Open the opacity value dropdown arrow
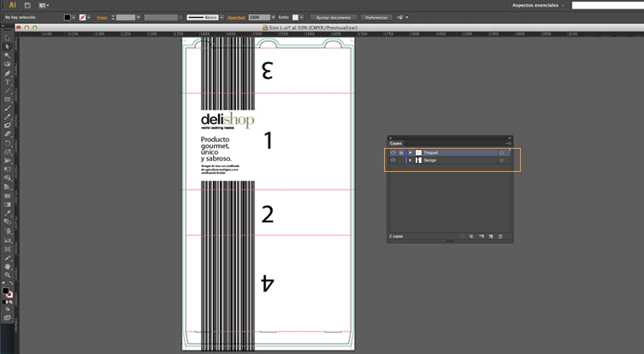Image resolution: width=644 pixels, height=354 pixels. 273,17
